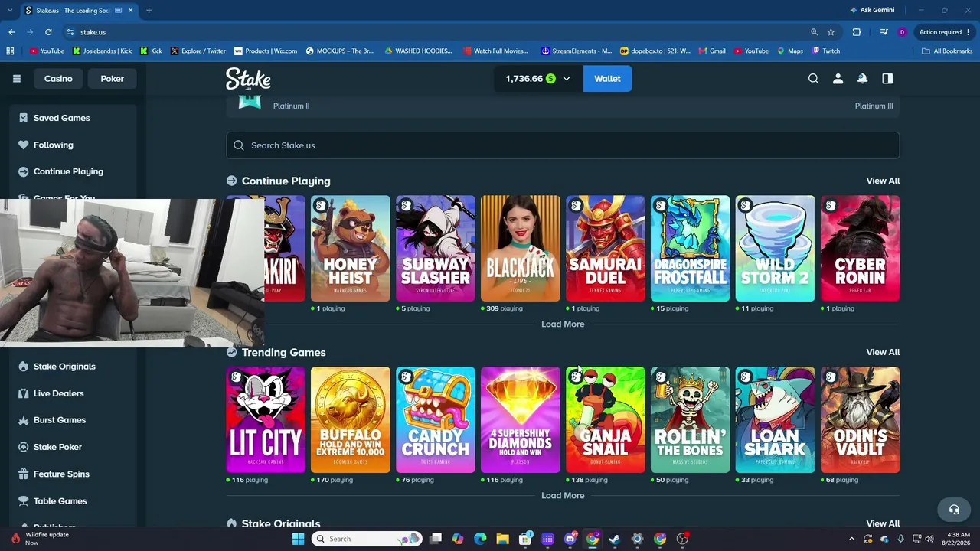
Task: Click View All for Trending Games
Action: tap(883, 352)
